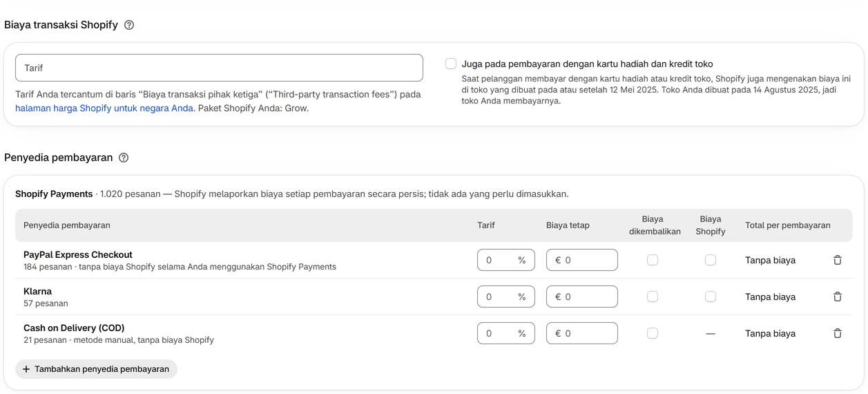The image size is (868, 394).
Task: Edit PayPal Express Checkout fixed fee
Action: tap(582, 260)
